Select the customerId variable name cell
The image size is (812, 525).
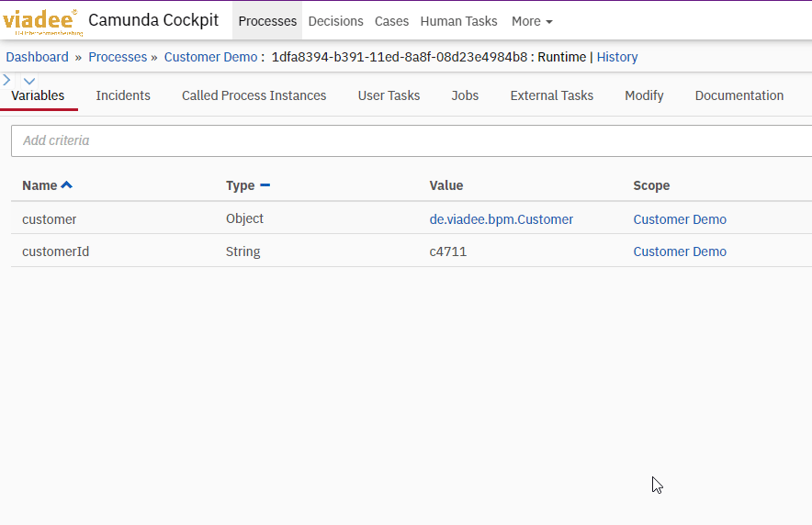[55, 251]
